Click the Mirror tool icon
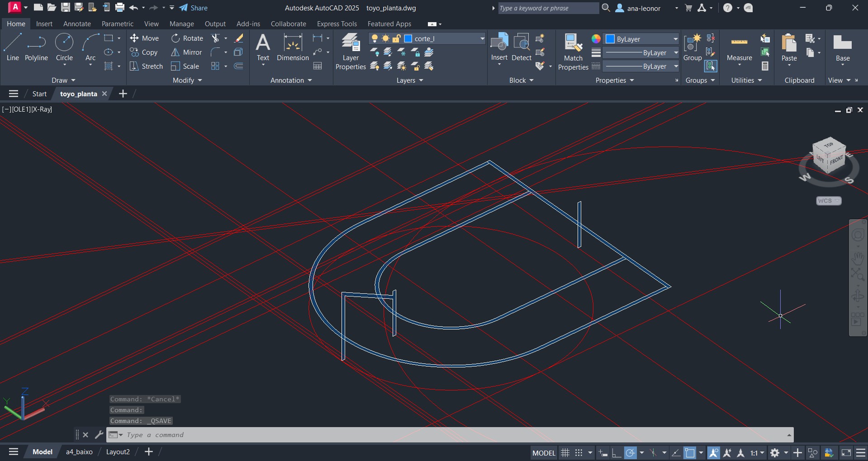This screenshot has height=461, width=868. 175,52
